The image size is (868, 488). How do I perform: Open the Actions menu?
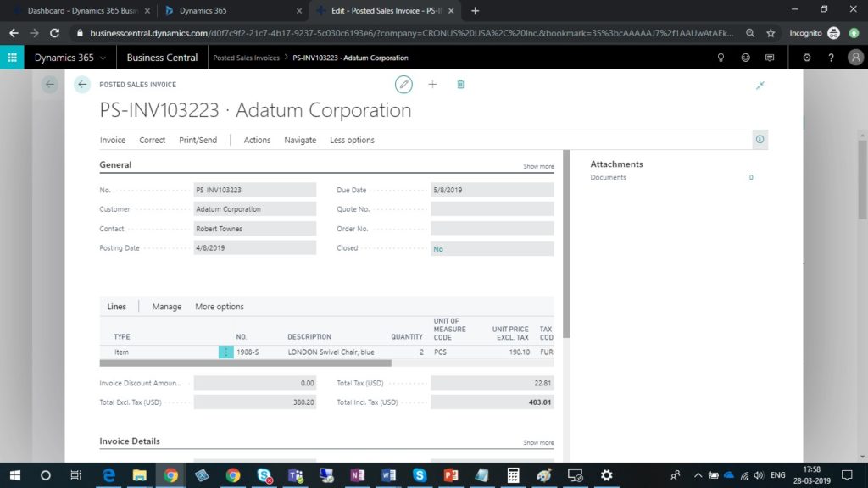click(x=257, y=140)
